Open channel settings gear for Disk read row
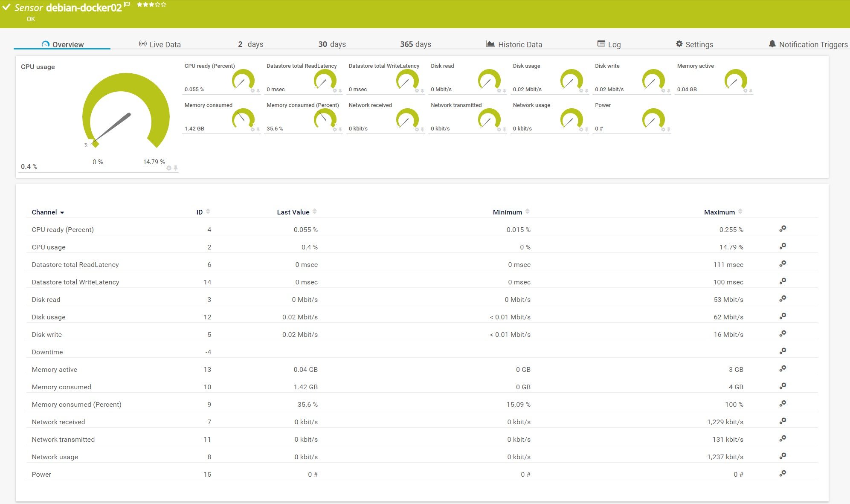The height and width of the screenshot is (504, 850). click(x=783, y=299)
